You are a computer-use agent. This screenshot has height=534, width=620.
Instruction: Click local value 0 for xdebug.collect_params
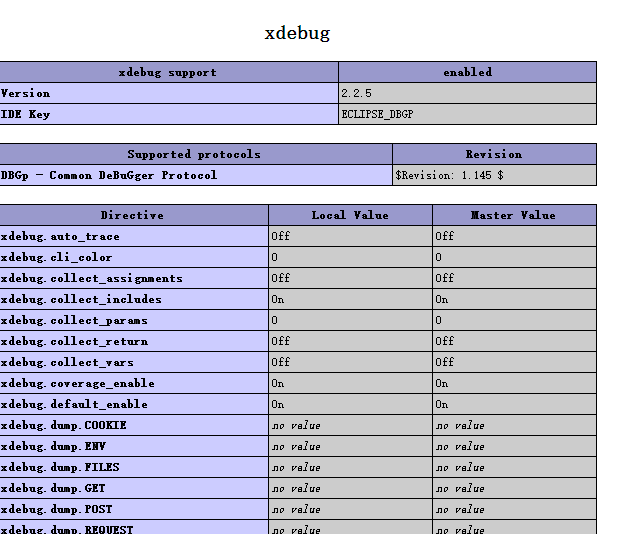(x=274, y=320)
